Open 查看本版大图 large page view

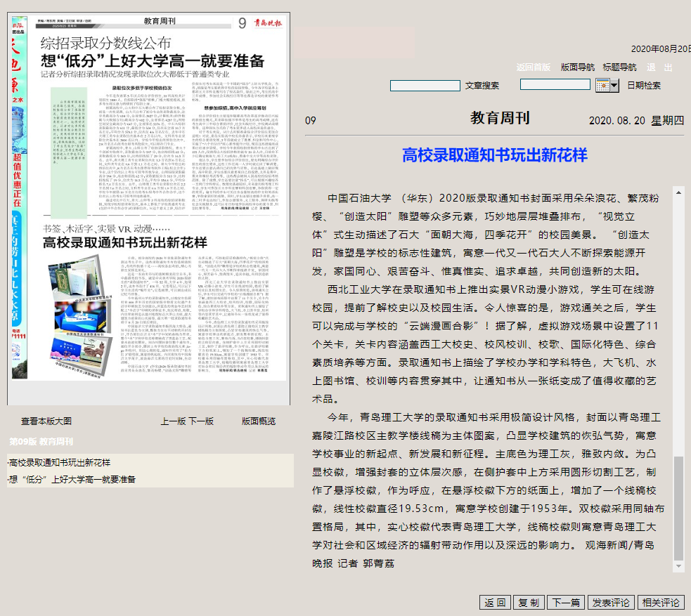46,421
